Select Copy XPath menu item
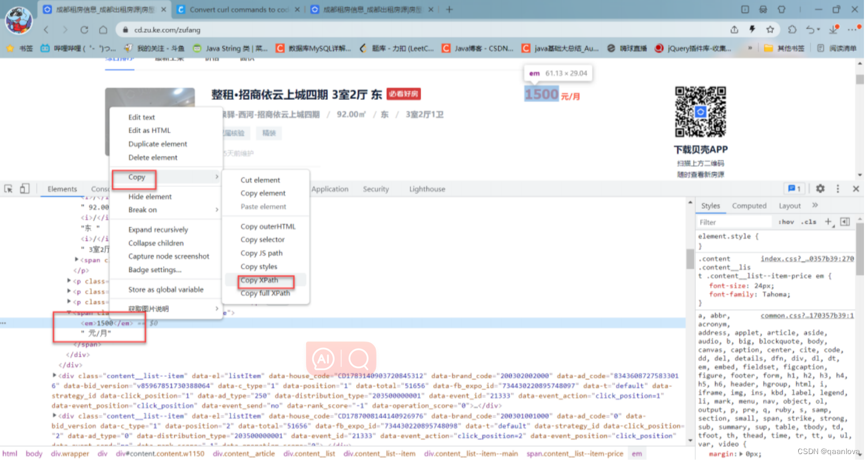The height and width of the screenshot is (461, 868). pos(265,280)
